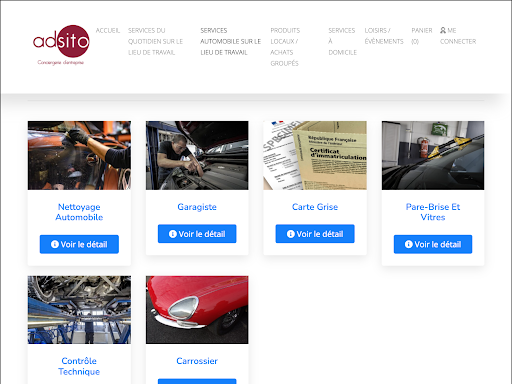Click info icon in Carte Grise button
Viewport: 512px width, 384px height.
[x=291, y=234]
